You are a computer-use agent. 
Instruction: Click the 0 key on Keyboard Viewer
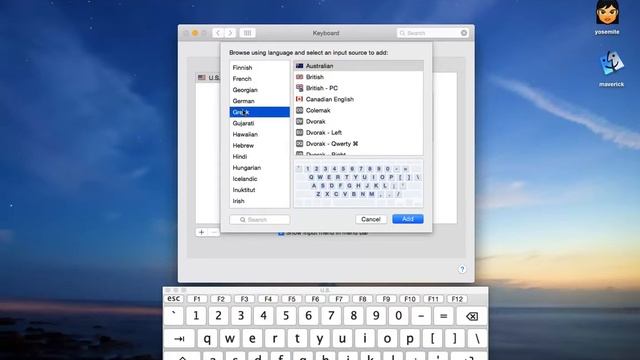(x=398, y=316)
